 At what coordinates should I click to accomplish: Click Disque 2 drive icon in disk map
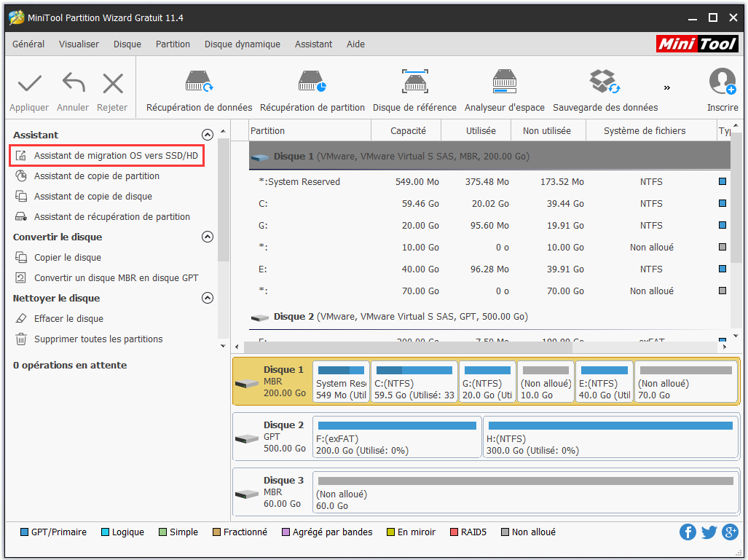point(247,438)
